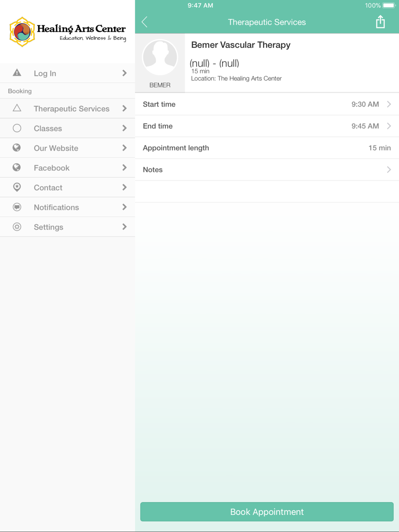
Task: Click the Therapeutic Services triangle icon
Action: 17,108
